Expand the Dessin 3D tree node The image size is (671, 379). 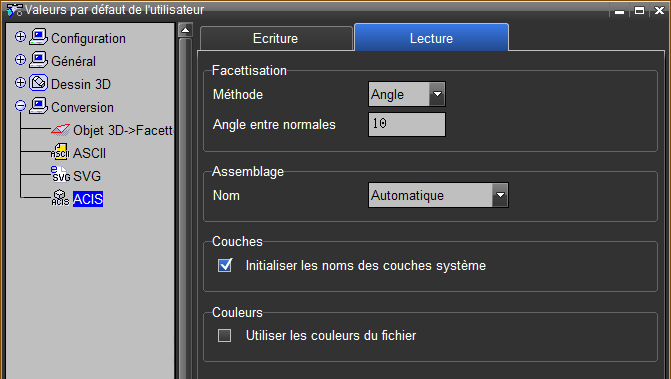coord(20,83)
